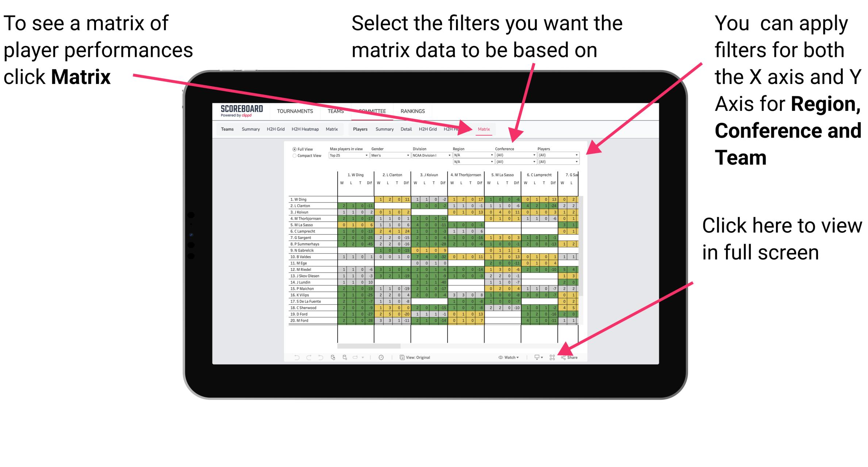The image size is (868, 467).
Task: Select Full View radio button
Action: (293, 150)
